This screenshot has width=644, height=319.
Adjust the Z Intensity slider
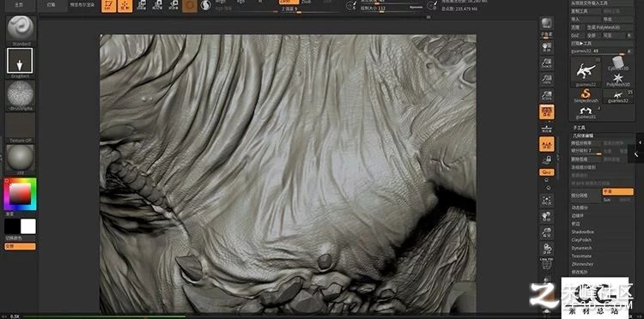coord(310,9)
